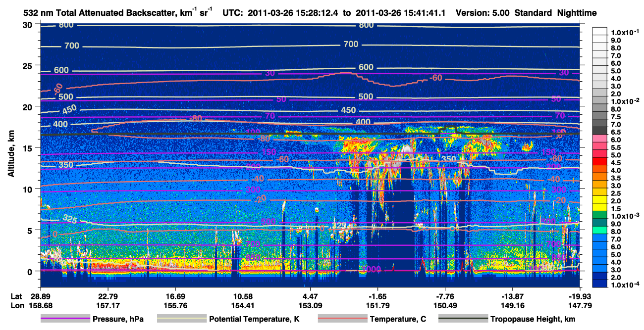Click the magenta Pressure line sample in legend
Screen dimensions: 644x330
pos(64,319)
